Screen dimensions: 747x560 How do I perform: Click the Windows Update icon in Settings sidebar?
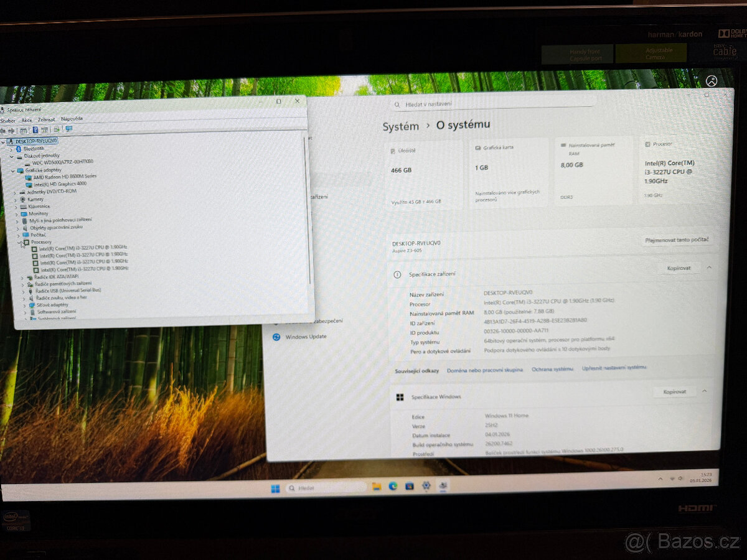276,337
